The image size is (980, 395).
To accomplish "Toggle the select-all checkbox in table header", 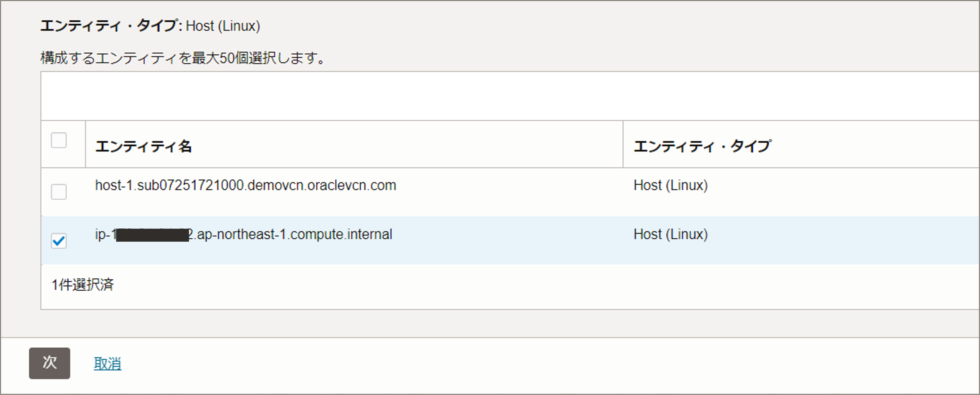I will click(59, 140).
